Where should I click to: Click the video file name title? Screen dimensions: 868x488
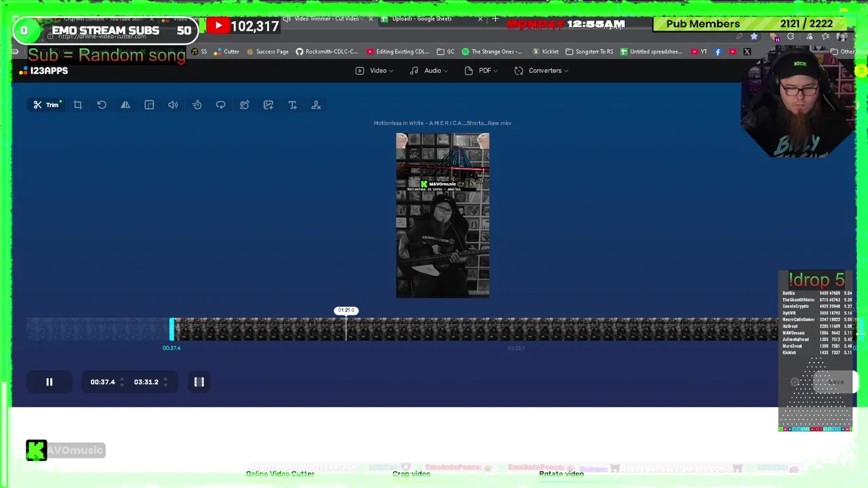coord(442,123)
